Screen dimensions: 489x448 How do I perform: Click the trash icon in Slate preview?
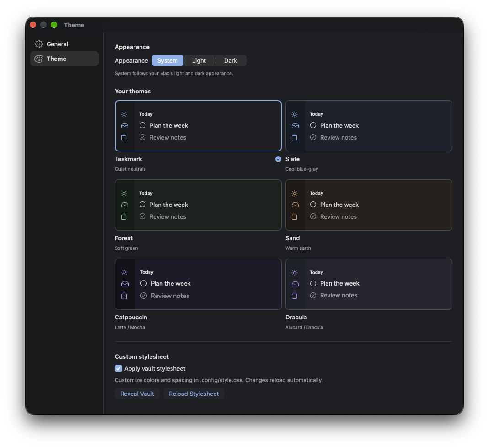tap(295, 137)
